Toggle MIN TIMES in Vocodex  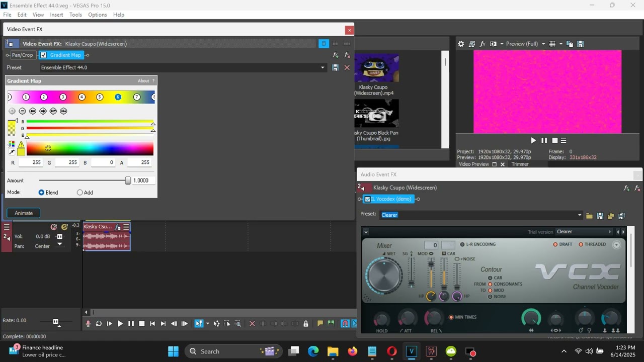(x=451, y=317)
